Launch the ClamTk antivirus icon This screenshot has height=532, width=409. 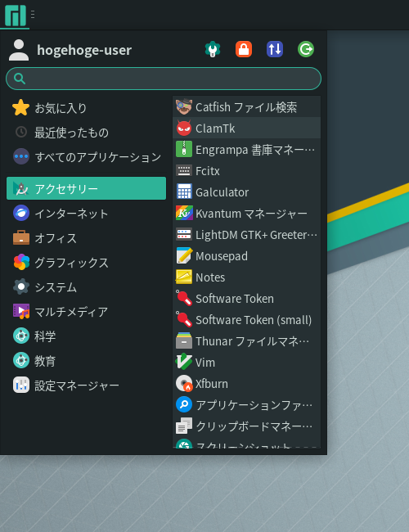184,128
